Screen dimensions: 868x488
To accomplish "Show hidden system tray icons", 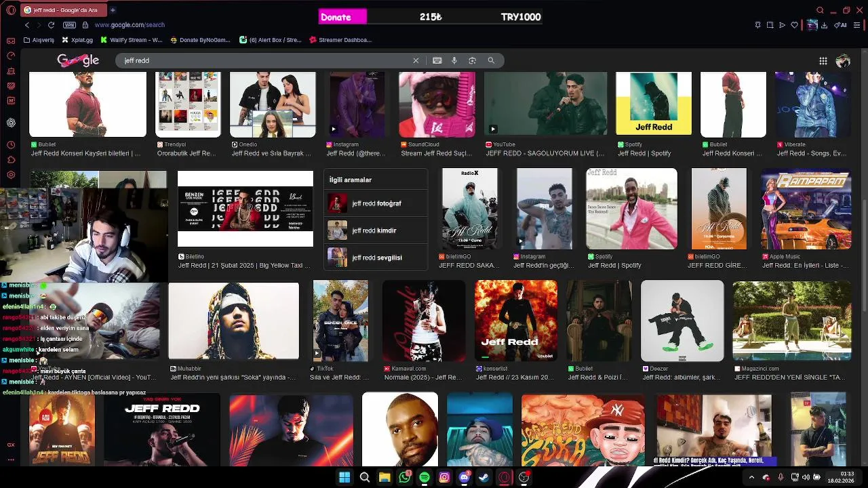I will [751, 477].
